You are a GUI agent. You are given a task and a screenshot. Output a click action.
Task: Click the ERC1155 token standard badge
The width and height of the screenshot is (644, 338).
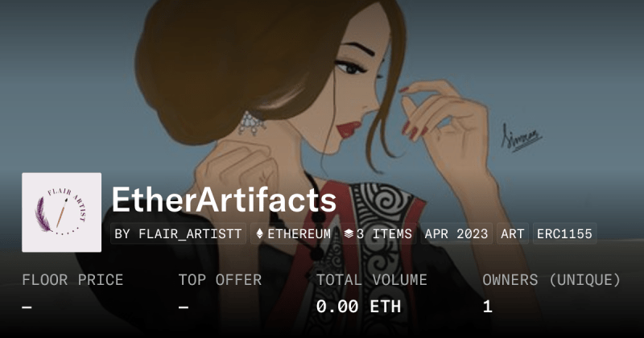point(565,234)
